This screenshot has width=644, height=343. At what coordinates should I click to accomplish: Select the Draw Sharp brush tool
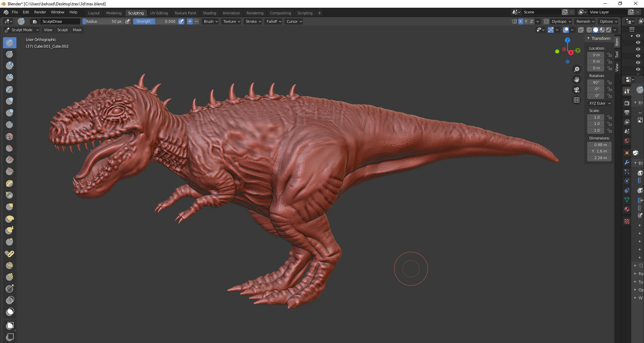10,54
